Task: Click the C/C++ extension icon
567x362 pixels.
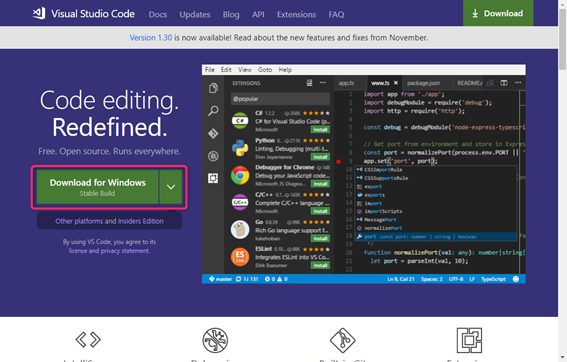Action: point(240,203)
